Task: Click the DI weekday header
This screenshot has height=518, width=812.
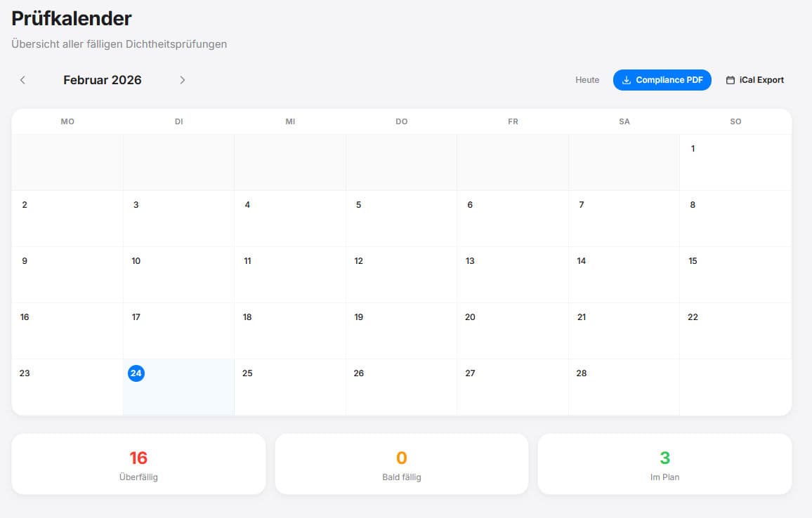Action: tap(178, 121)
